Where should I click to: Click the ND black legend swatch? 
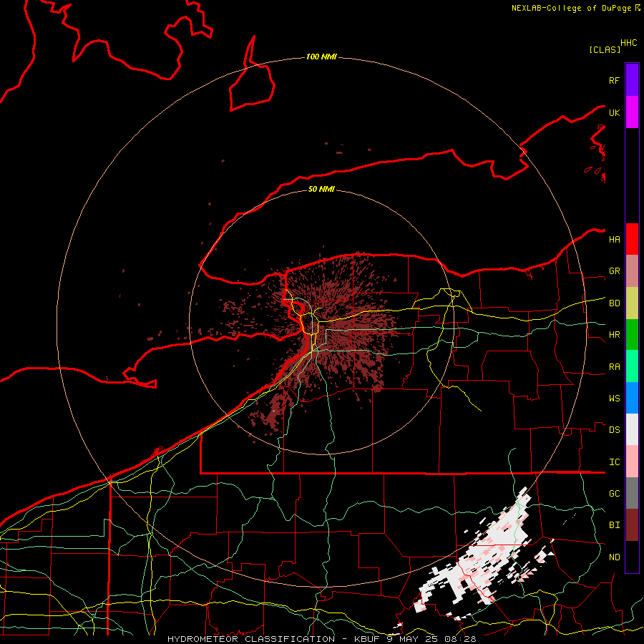pos(632,557)
